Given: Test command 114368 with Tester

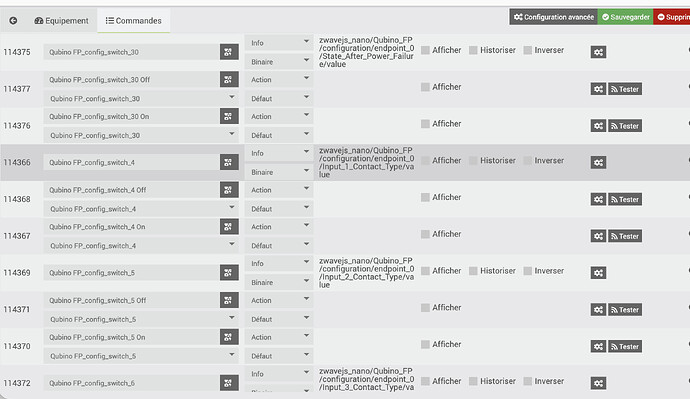Looking at the screenshot, I should pos(624,200).
